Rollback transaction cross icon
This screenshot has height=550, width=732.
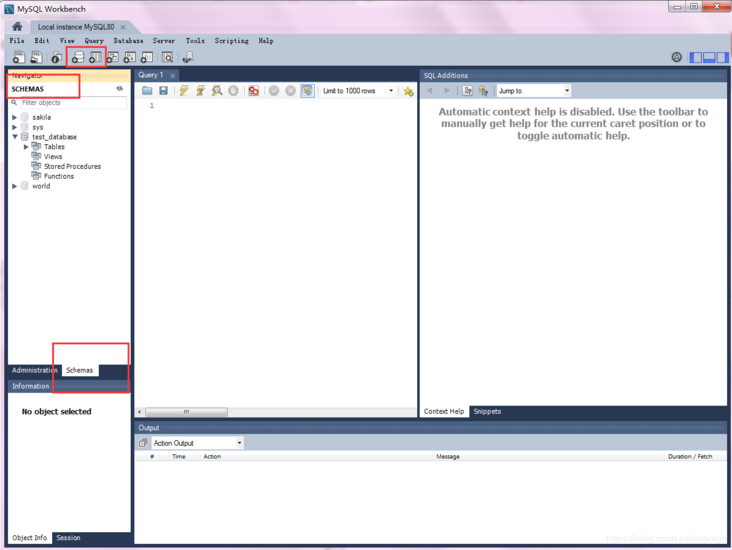tap(290, 91)
